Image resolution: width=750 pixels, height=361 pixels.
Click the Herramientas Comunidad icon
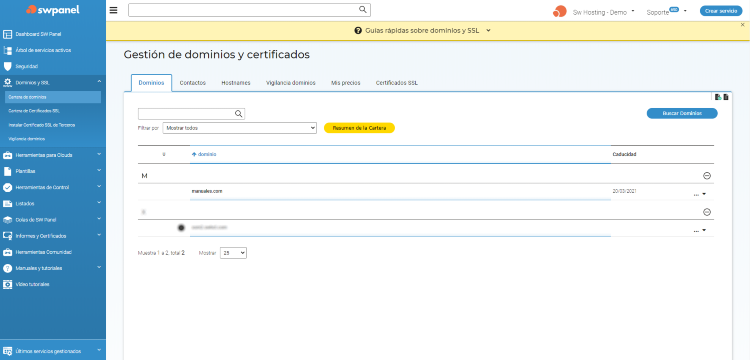point(7,252)
